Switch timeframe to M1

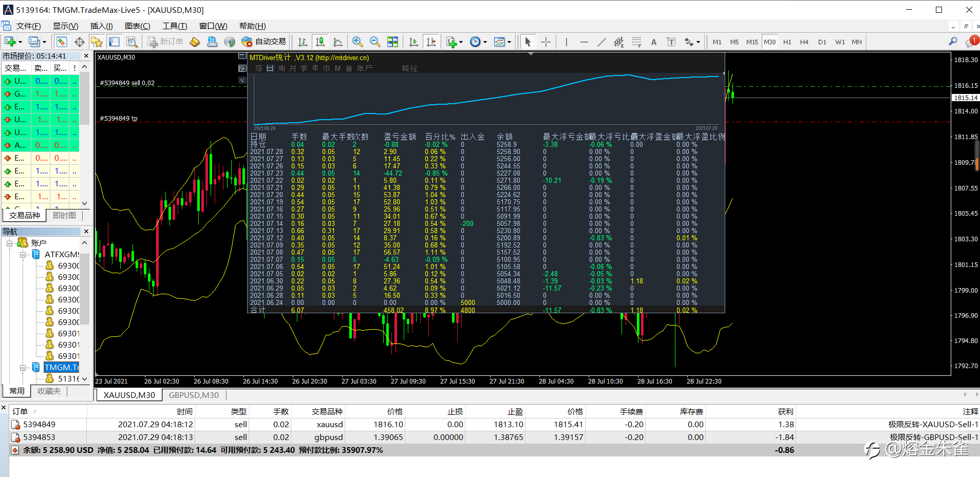pyautogui.click(x=717, y=42)
